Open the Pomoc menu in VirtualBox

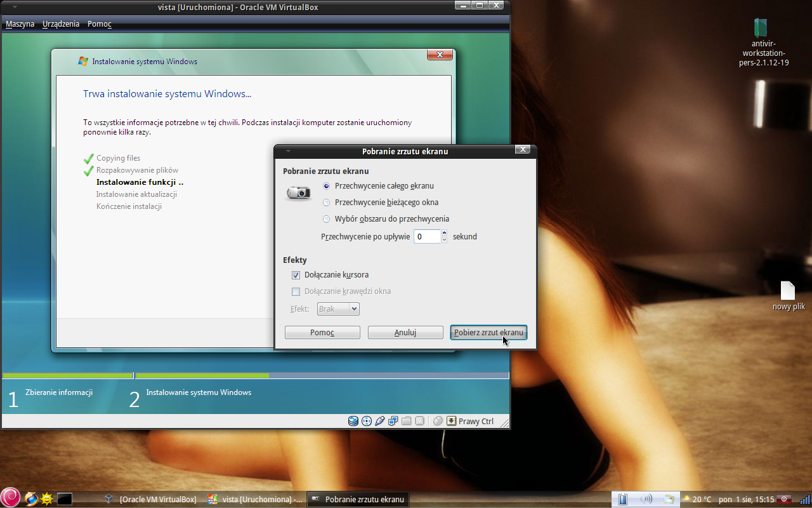coord(100,24)
